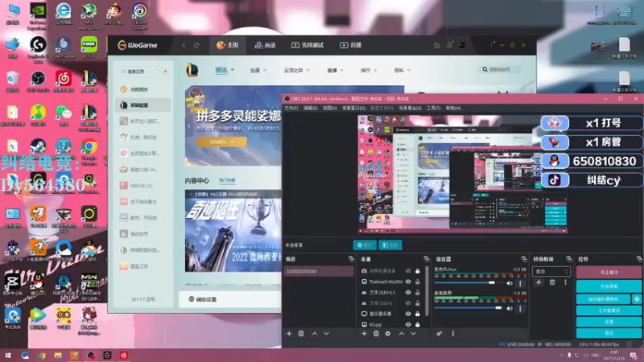This screenshot has width=644, height=362.
Task: Select 英雄联盟 in WeGame sidebar
Action: click(143, 105)
